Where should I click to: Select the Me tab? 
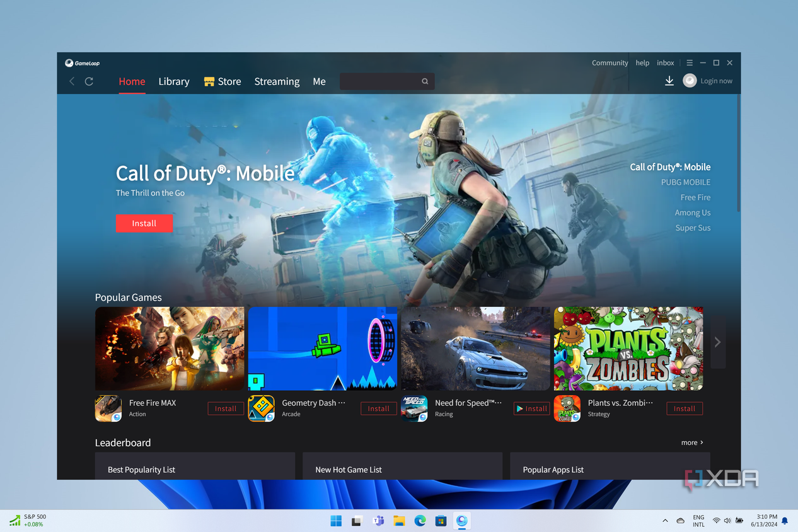tap(320, 81)
